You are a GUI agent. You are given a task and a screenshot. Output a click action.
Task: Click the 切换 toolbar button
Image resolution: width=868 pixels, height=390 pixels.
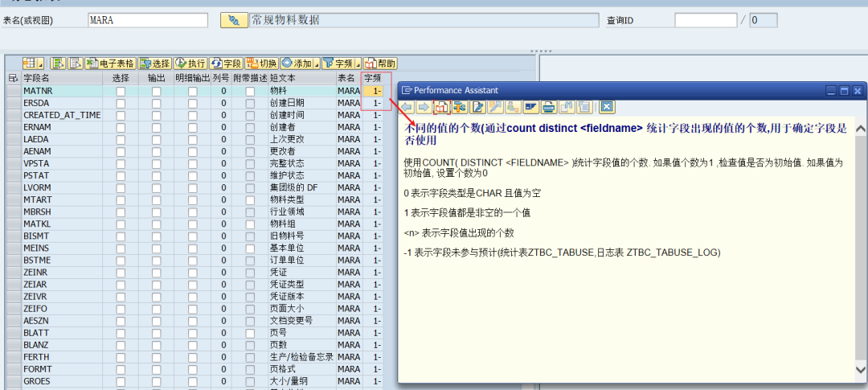tap(261, 64)
